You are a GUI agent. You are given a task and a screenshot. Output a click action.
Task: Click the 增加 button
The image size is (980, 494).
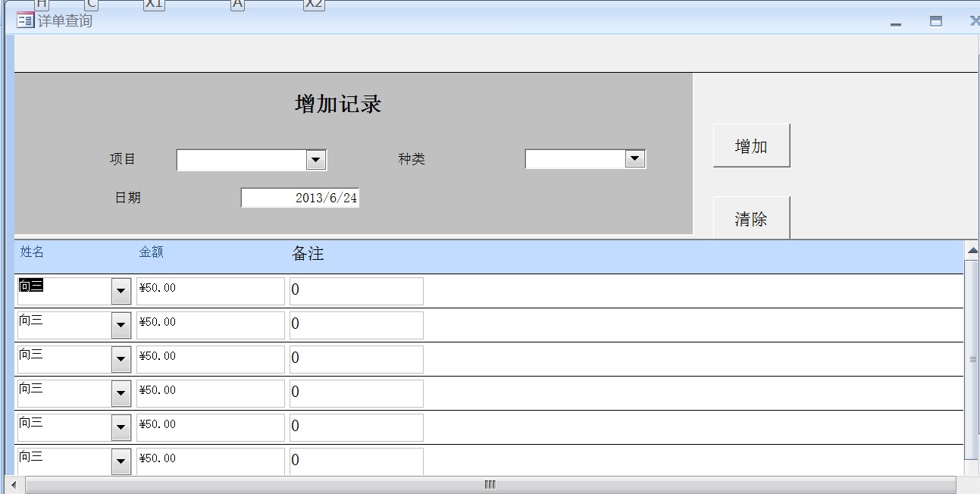click(751, 146)
